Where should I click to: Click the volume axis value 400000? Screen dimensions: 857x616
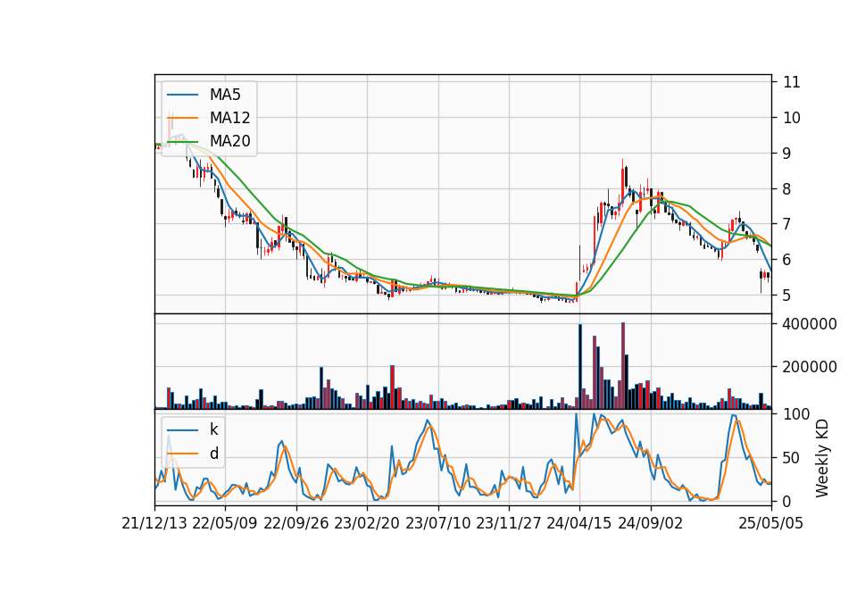point(810,324)
